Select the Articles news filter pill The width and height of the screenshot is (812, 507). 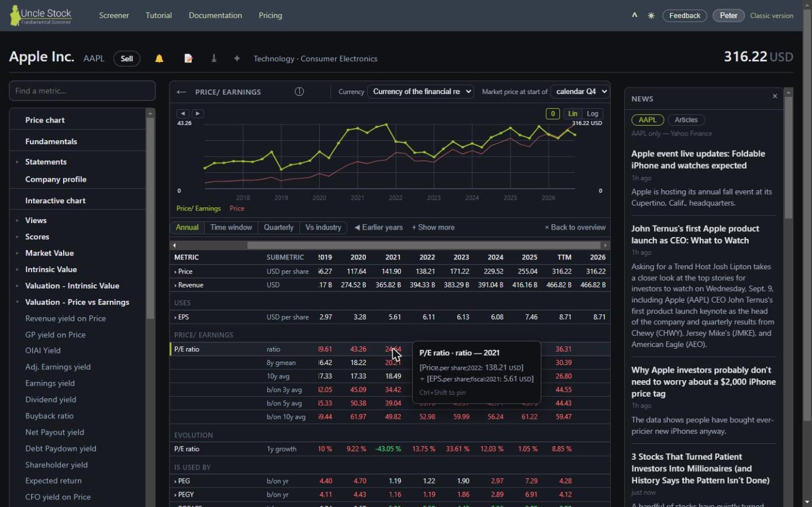686,120
